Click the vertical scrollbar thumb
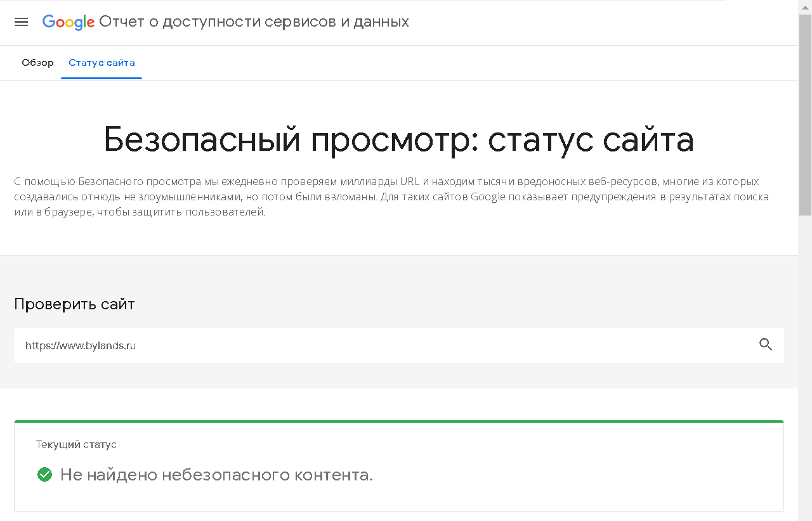Image resolution: width=812 pixels, height=521 pixels. point(805,114)
